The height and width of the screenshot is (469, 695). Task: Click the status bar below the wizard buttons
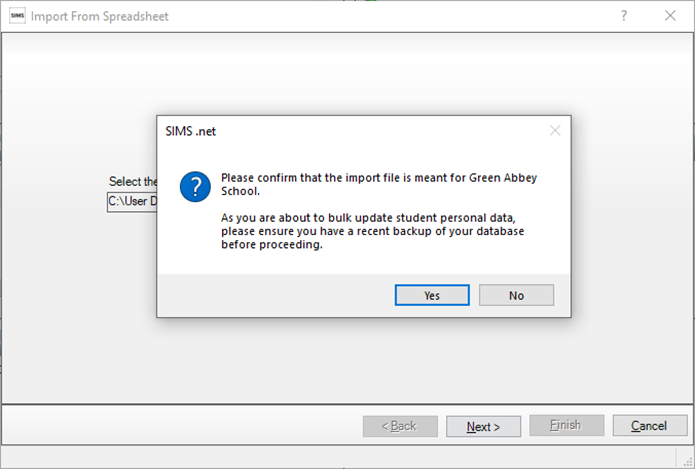[x=347, y=457]
